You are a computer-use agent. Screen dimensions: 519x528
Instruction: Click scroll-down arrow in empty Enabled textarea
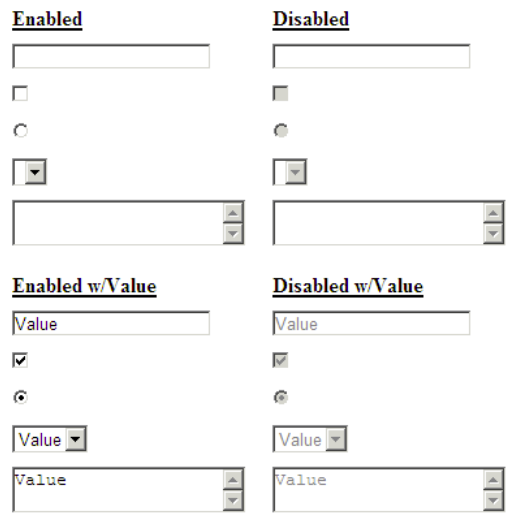[x=233, y=233]
